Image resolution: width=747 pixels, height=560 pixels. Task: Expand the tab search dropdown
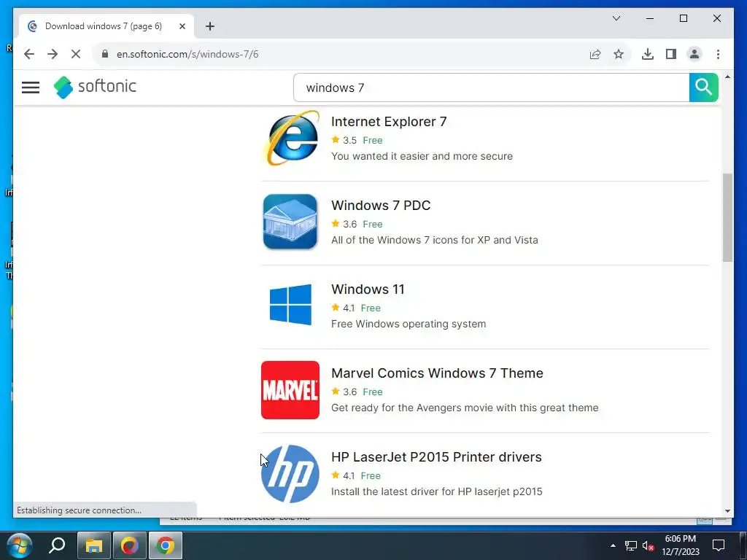[x=616, y=18]
